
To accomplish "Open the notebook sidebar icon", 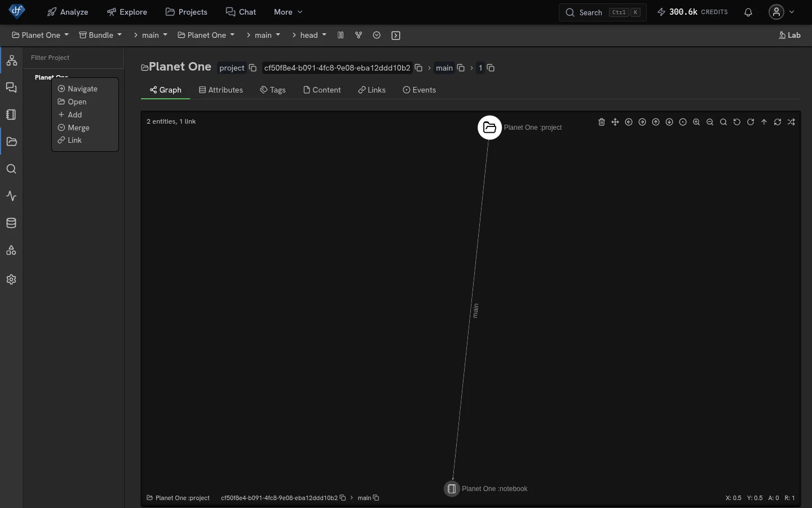I will coord(11,115).
